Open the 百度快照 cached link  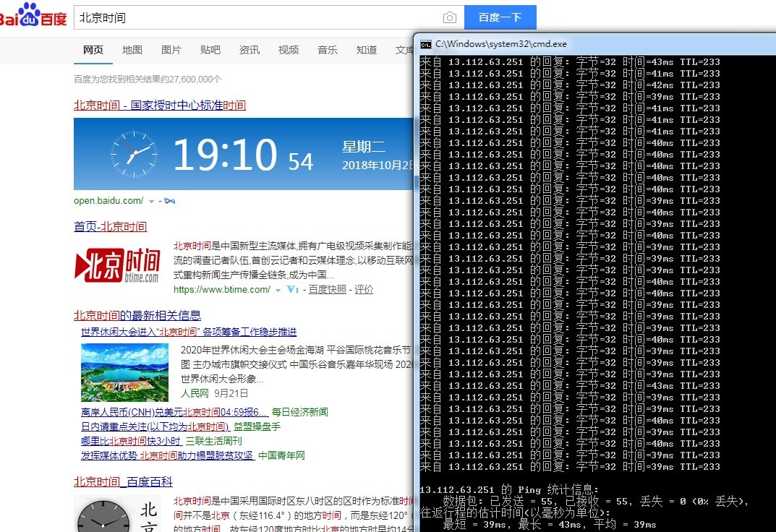click(328, 289)
